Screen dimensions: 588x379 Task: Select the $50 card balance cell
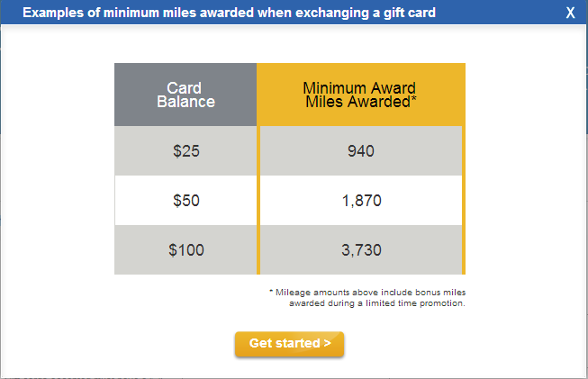pyautogui.click(x=185, y=200)
